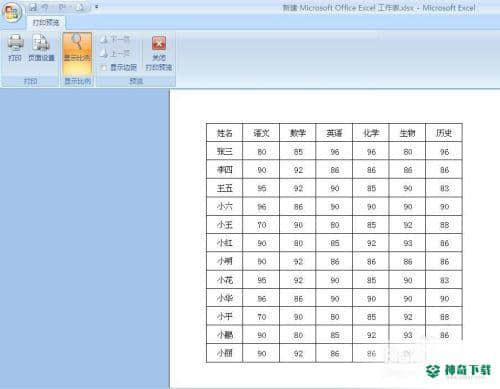Click the 姓名 header cell in preview
This screenshot has width=500, height=389.
point(225,133)
